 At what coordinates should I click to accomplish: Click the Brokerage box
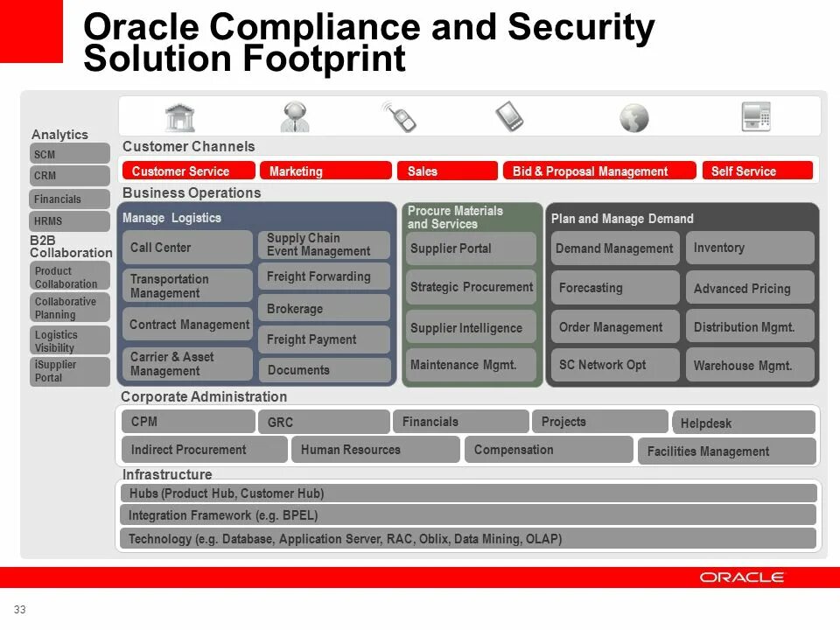coord(324,308)
